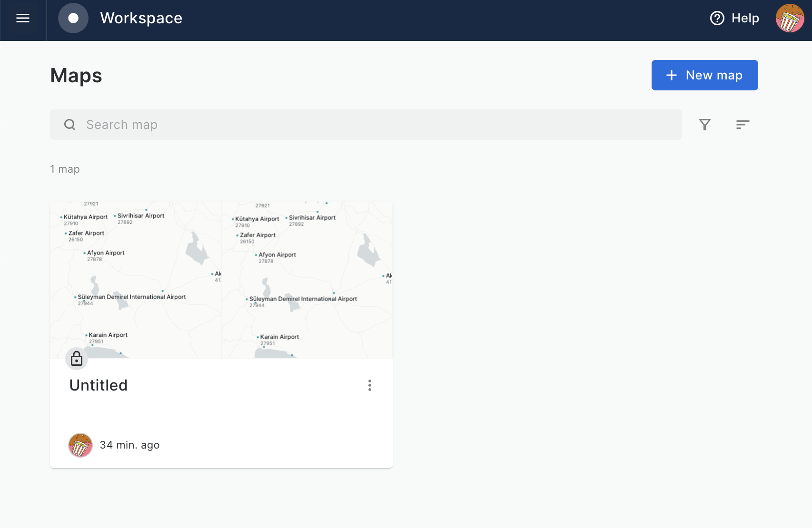This screenshot has width=812, height=528.
Task: Open the Untitled map's three-dot menu
Action: coord(370,385)
